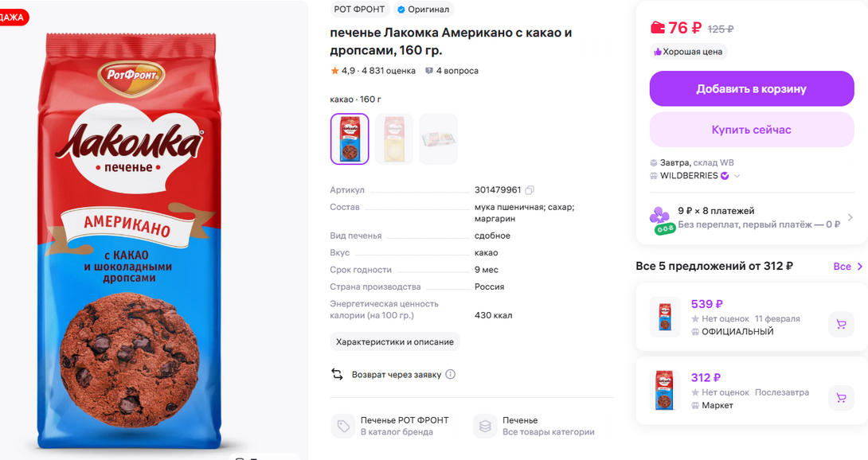Open Характеристики и описание details

click(x=395, y=341)
